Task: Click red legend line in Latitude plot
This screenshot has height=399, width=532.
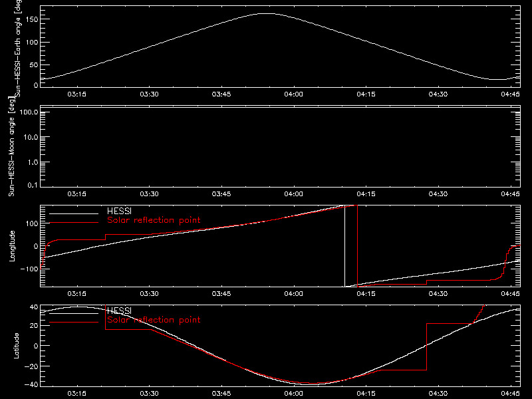Action: [x=74, y=323]
